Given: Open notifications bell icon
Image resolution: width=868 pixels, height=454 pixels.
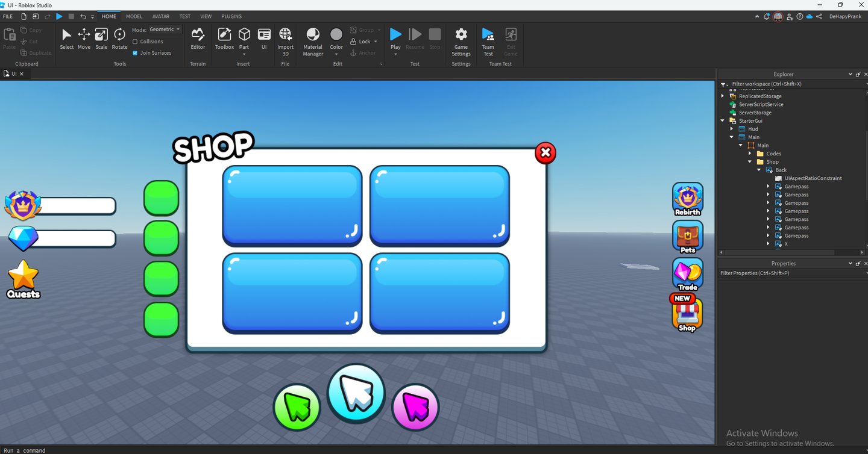Looking at the screenshot, I should tap(767, 16).
